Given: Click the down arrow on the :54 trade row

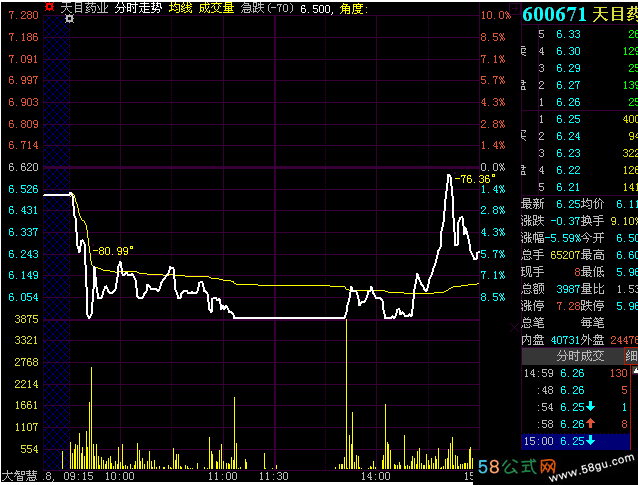Looking at the screenshot, I should (590, 407).
